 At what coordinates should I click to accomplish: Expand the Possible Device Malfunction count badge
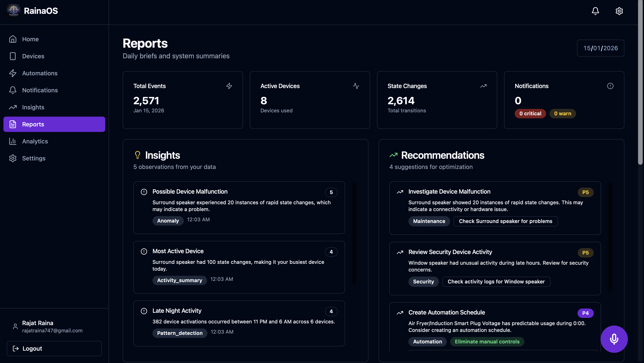(x=331, y=192)
